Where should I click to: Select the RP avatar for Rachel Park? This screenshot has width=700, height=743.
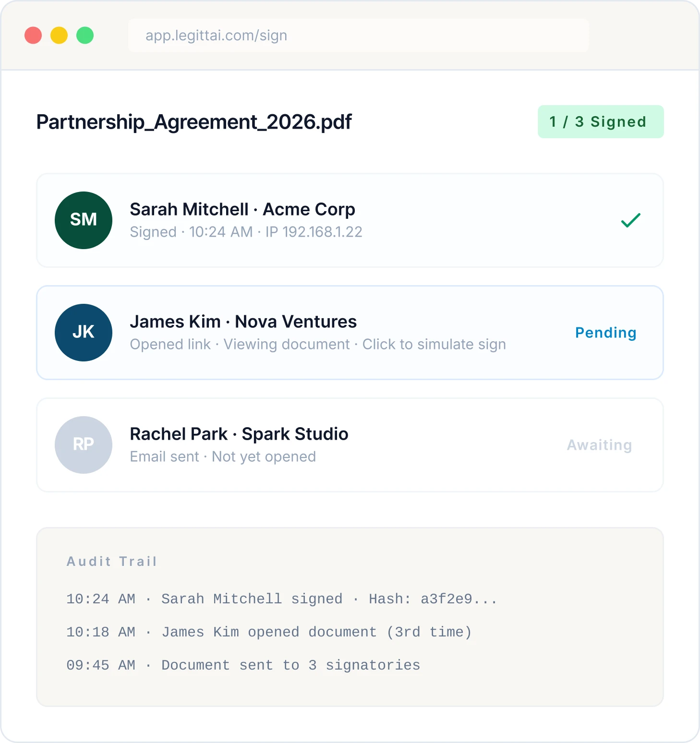click(84, 444)
